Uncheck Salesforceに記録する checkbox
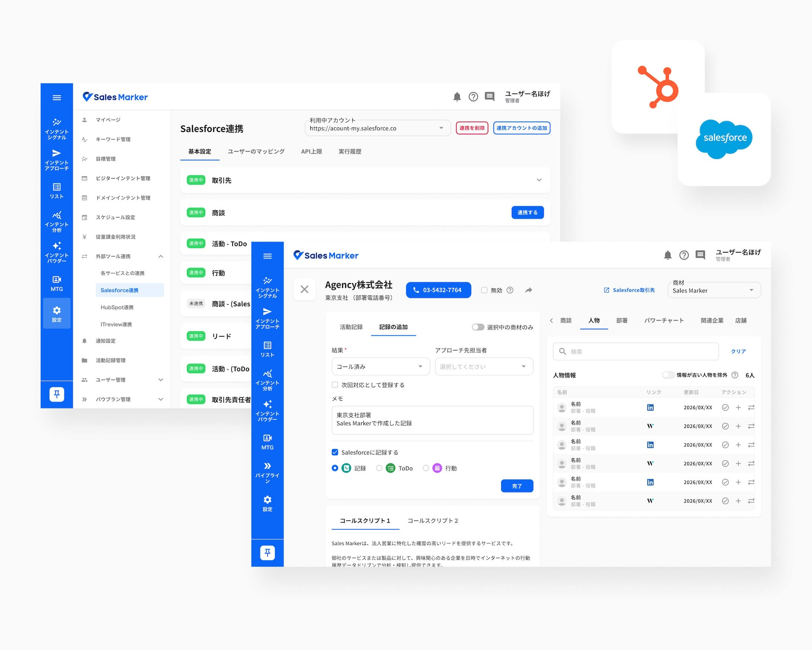The image size is (812, 650). coord(335,452)
